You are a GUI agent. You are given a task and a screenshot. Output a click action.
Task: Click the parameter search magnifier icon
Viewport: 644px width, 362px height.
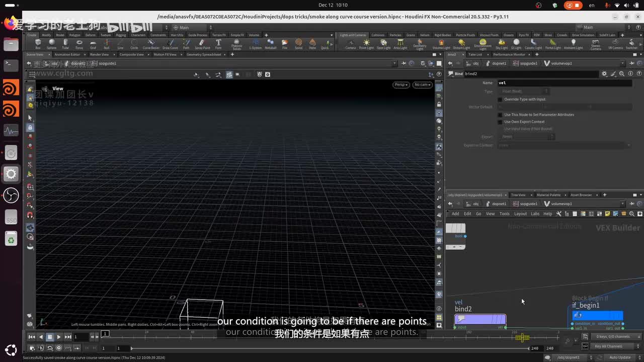click(x=622, y=74)
